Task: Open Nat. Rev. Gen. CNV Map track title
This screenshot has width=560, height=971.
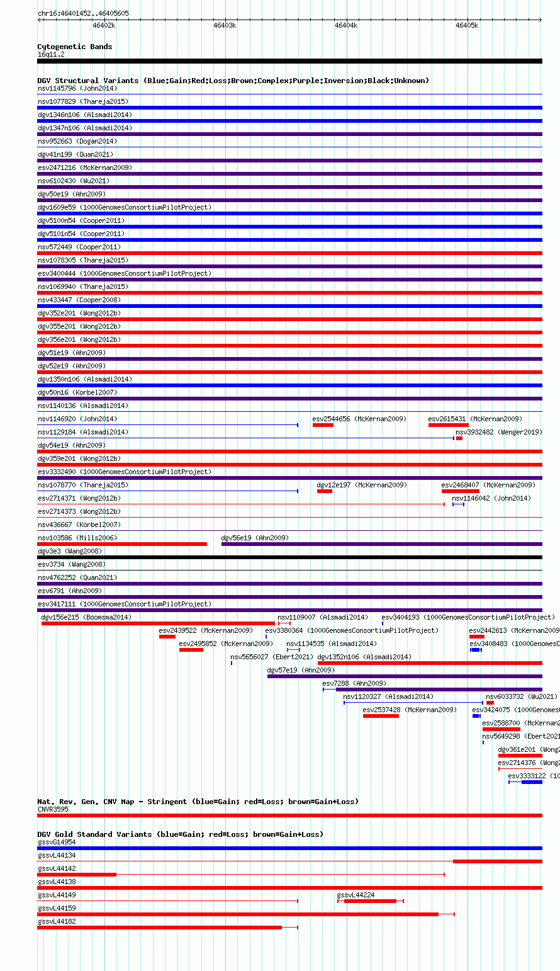Action: pos(198,802)
